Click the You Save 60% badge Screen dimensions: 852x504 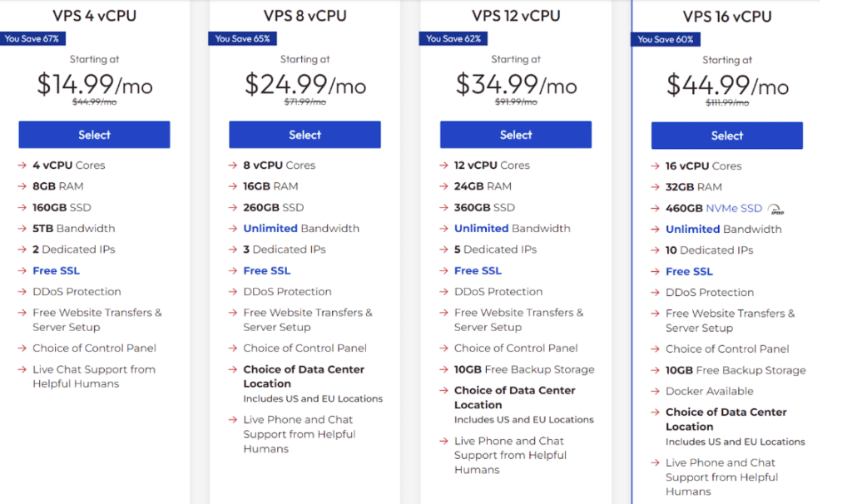665,39
